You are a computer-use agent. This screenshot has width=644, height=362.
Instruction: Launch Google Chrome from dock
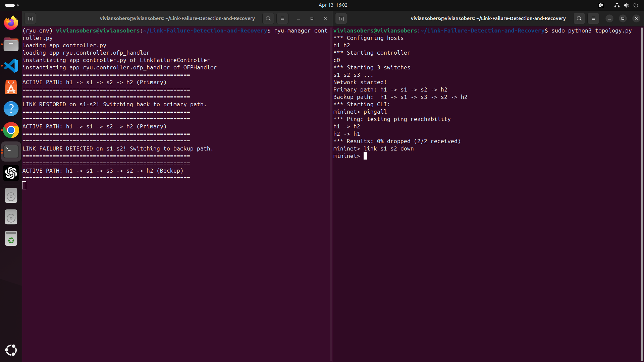pos(11,130)
